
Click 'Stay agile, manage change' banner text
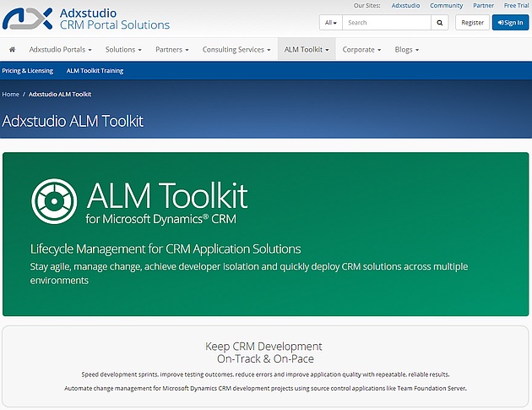tap(249, 273)
